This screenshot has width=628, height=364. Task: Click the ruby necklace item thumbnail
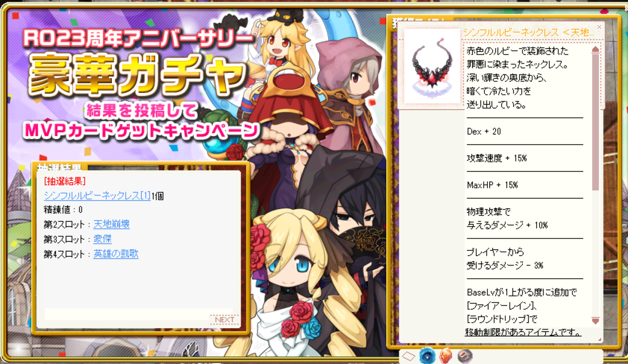click(432, 66)
